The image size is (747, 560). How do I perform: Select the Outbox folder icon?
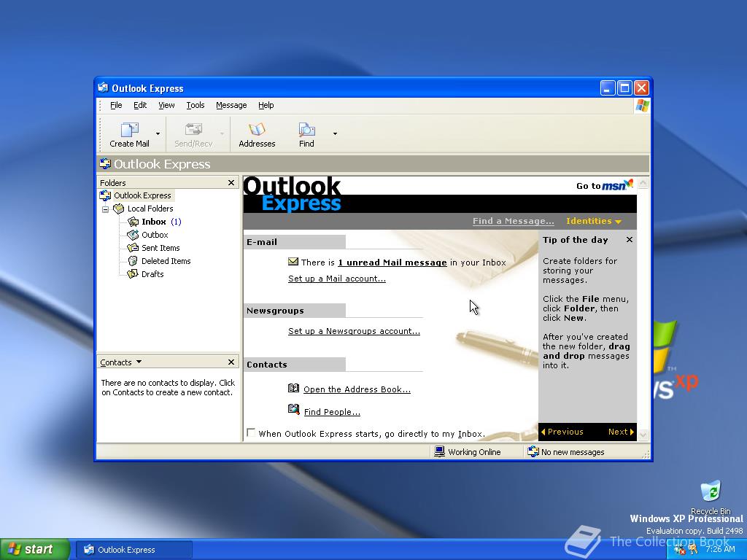tap(133, 235)
